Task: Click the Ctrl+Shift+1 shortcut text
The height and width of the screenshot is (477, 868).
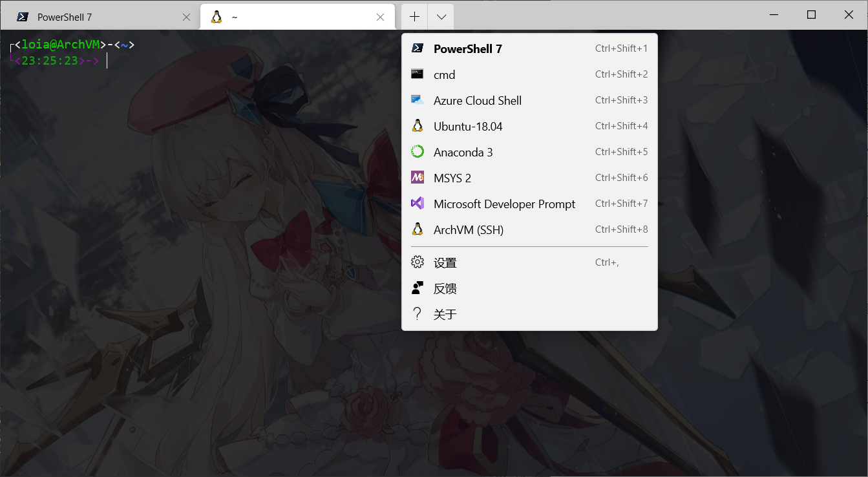Action: 621,48
